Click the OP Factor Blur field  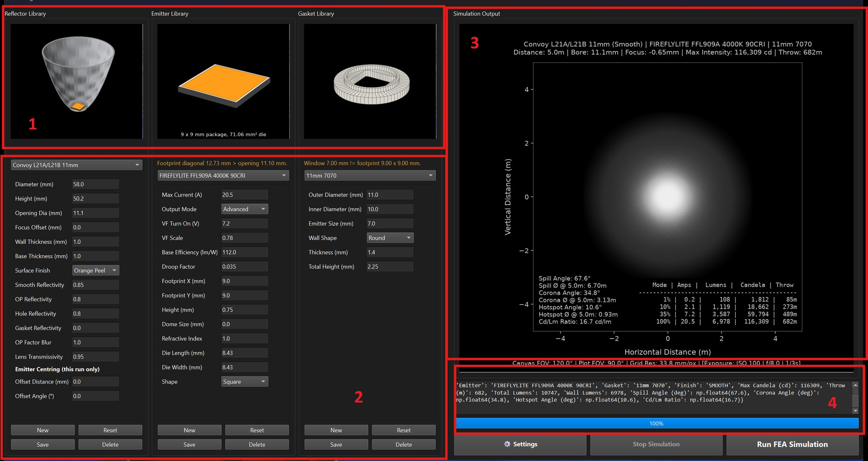coord(96,343)
